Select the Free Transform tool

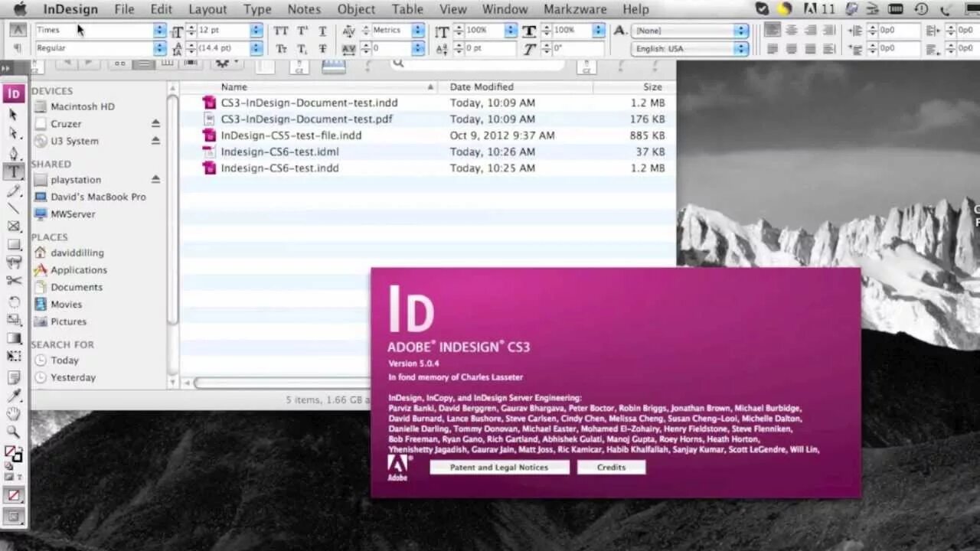tap(13, 357)
